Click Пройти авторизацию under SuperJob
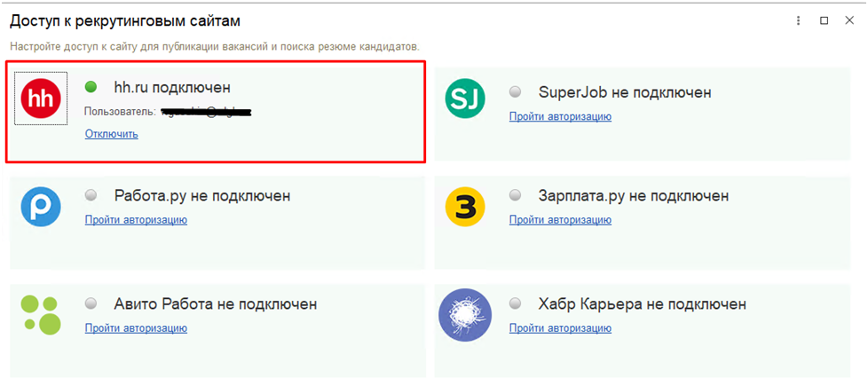 (x=560, y=116)
